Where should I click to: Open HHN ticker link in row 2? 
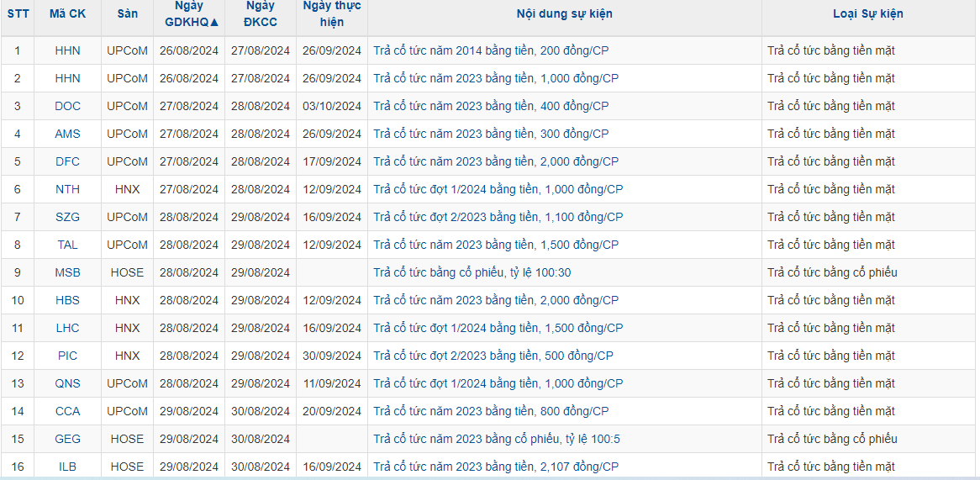click(67, 78)
